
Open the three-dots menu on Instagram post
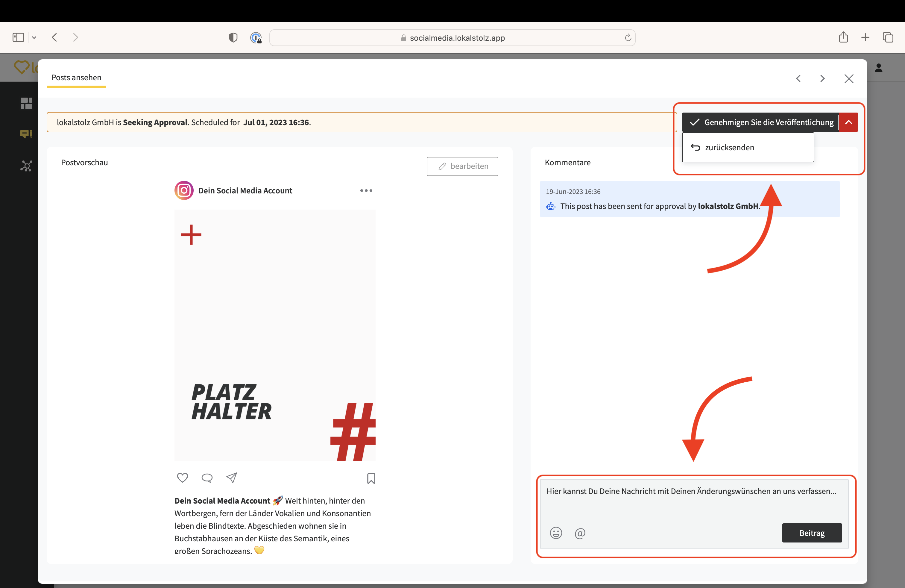(x=366, y=190)
